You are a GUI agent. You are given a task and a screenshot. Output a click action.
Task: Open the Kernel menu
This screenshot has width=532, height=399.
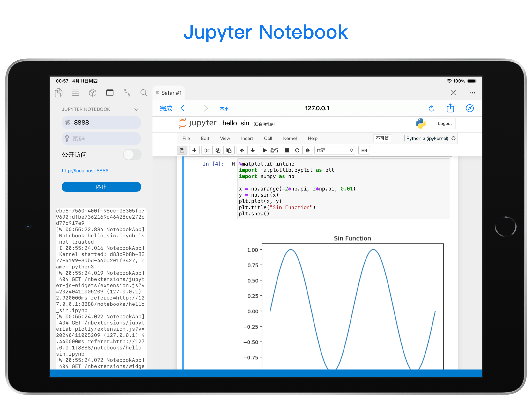290,138
